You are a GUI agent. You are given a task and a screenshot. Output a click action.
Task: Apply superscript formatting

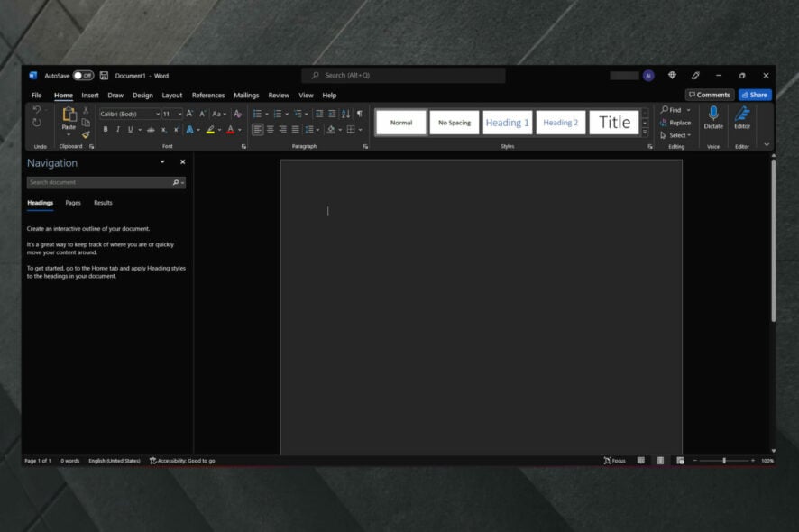(176, 130)
